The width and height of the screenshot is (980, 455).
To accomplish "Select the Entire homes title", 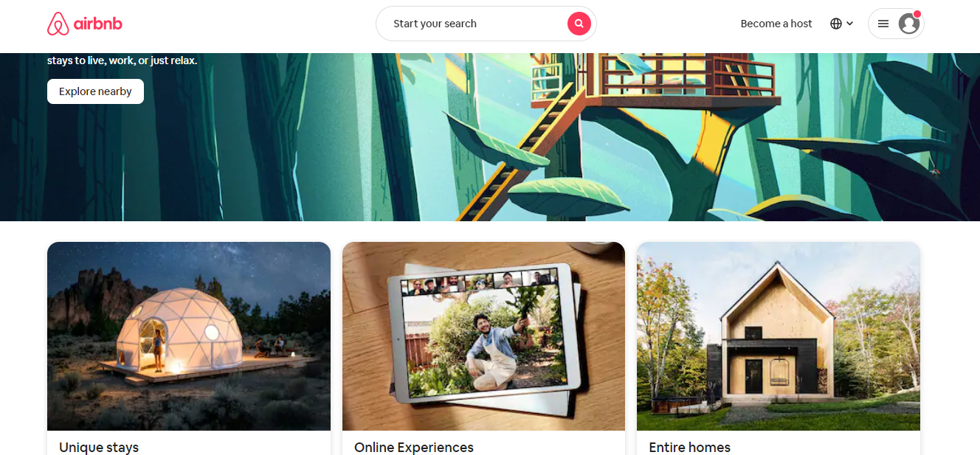I will point(689,447).
